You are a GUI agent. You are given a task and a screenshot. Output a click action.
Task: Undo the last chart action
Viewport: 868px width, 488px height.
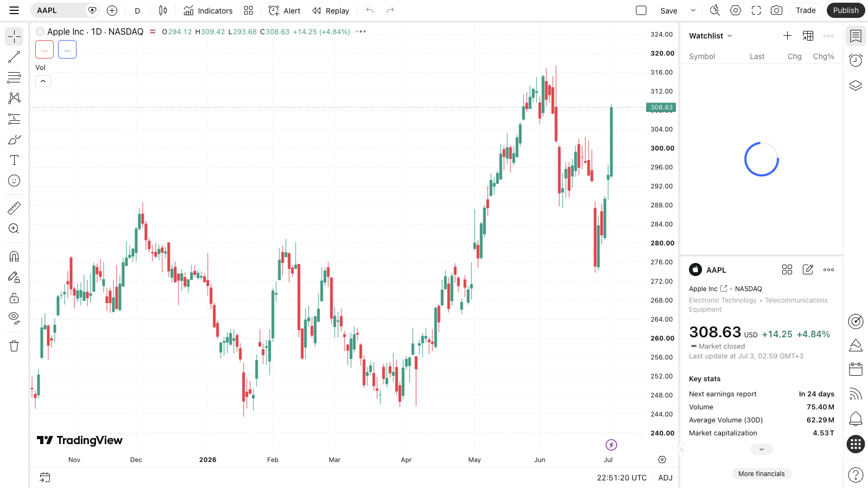point(370,10)
